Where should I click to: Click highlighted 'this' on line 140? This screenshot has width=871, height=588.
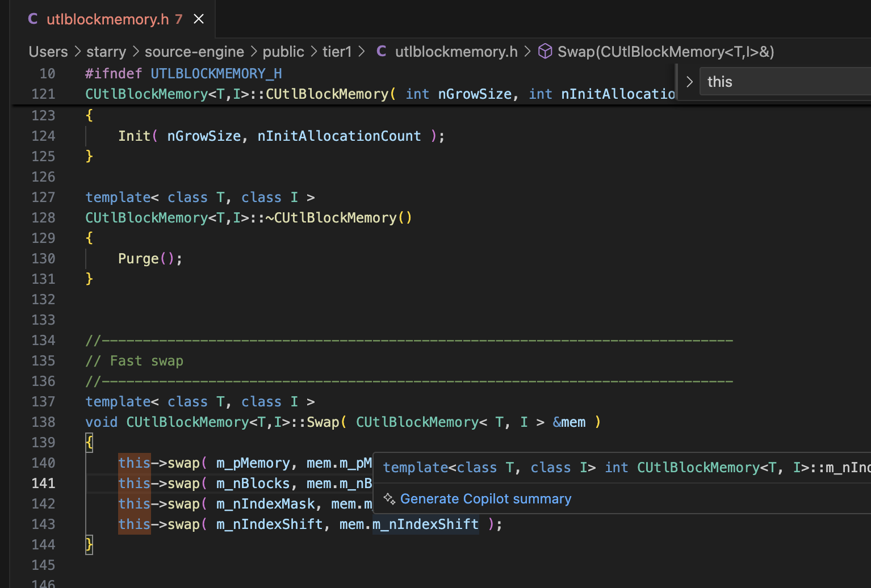tap(135, 463)
